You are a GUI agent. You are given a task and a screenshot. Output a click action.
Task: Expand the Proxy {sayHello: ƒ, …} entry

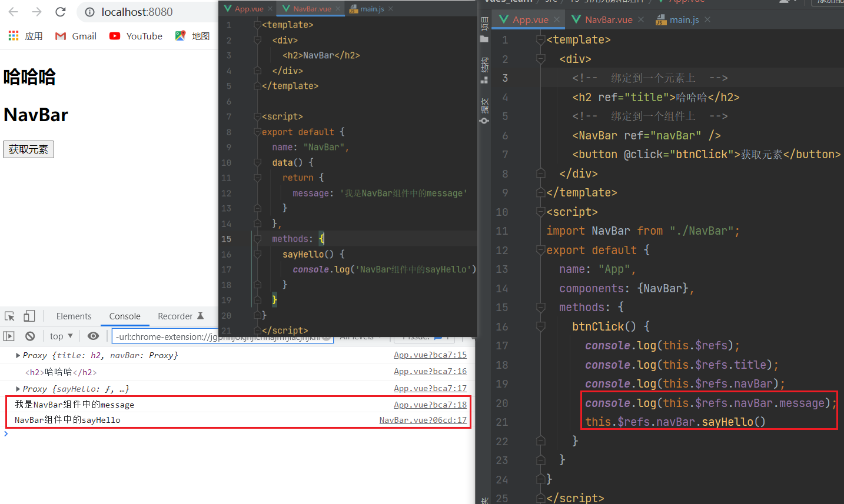[x=18, y=389]
